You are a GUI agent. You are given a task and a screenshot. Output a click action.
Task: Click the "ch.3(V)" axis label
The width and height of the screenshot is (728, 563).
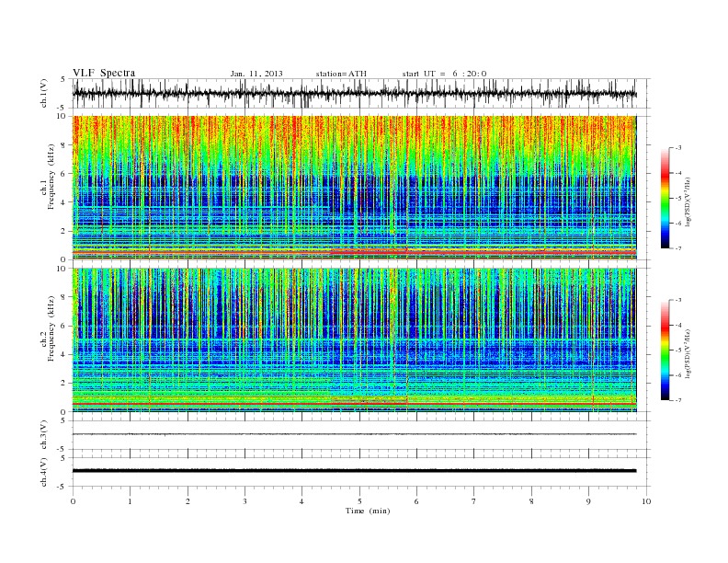tap(44, 435)
